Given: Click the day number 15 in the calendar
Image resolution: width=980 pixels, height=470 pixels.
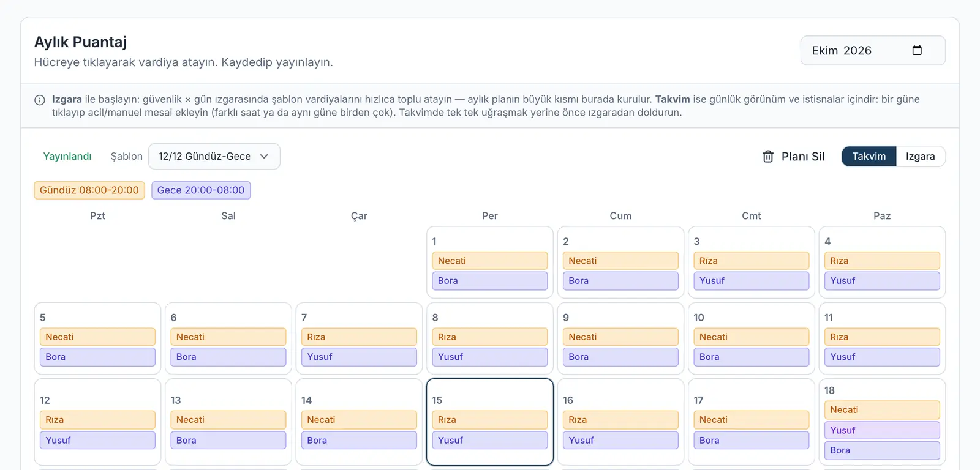Looking at the screenshot, I should (437, 400).
